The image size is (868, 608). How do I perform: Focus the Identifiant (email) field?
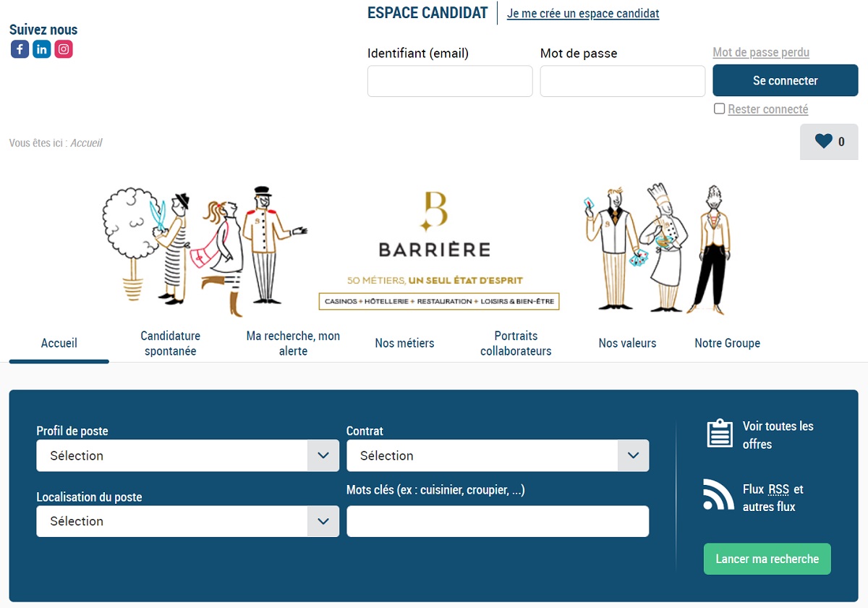coord(450,81)
